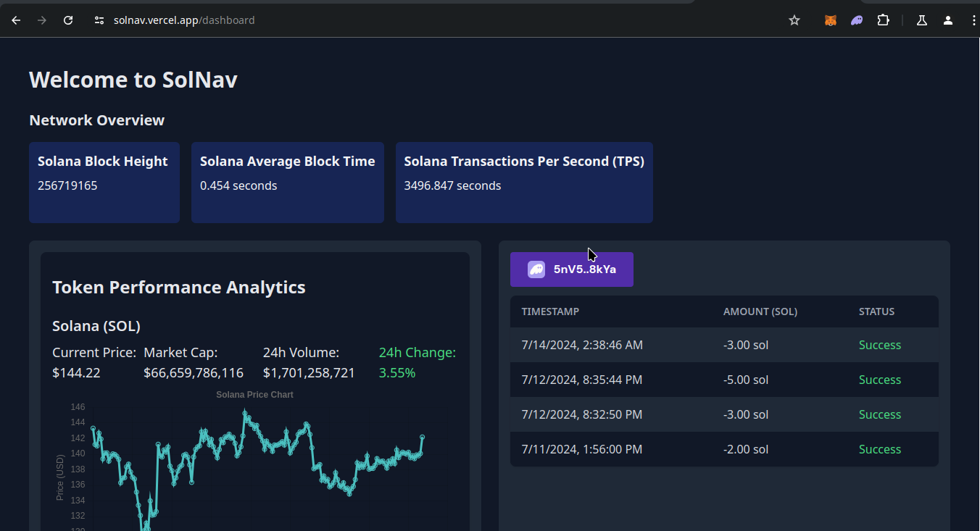Select the 7/11/2024, 1:56:00 PM timestamp
The height and width of the screenshot is (531, 980).
582,449
